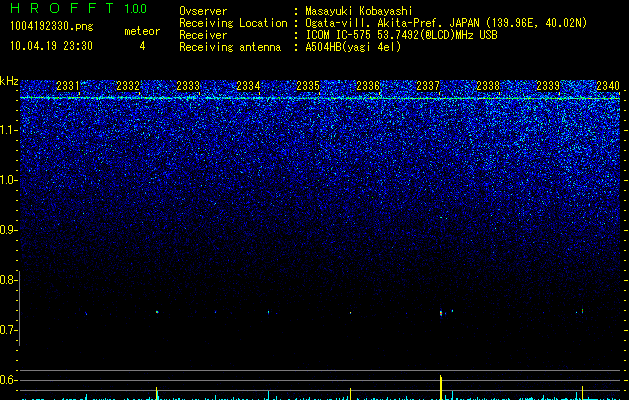Click the 'Receiving Location' label

233,23
